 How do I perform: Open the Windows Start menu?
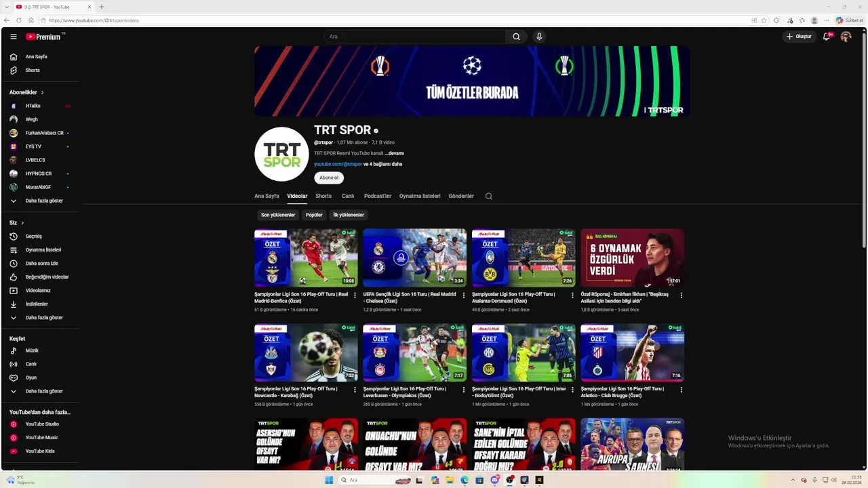329,480
